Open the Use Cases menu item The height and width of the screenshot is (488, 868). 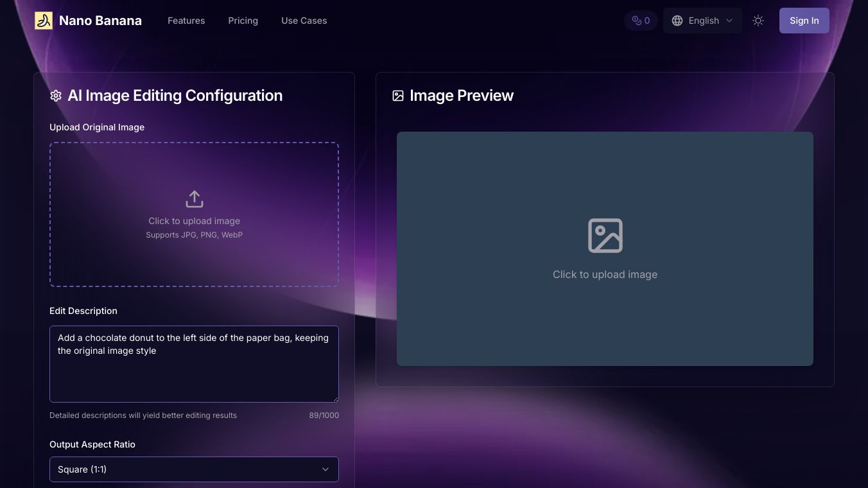click(x=304, y=21)
